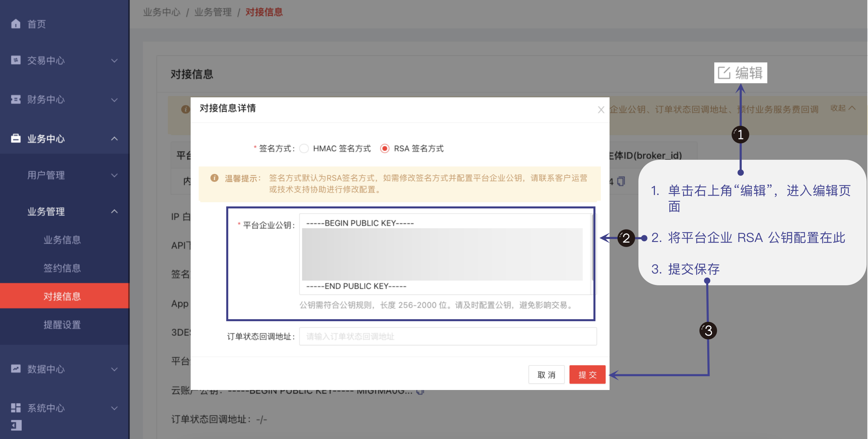Copy 云账户公钥 using its copy icon

click(420, 391)
